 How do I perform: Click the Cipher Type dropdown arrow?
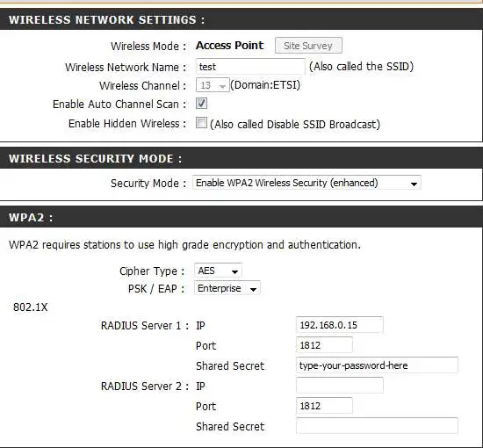click(234, 271)
